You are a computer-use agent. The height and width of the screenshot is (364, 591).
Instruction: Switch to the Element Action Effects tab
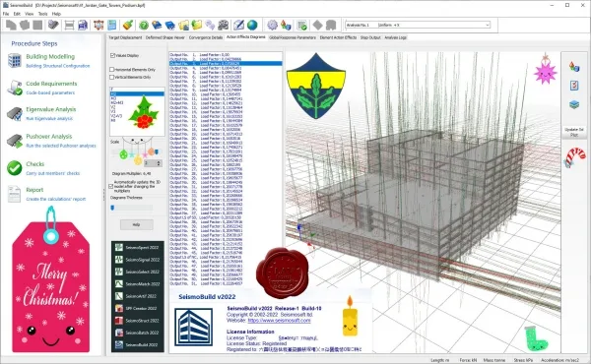click(338, 37)
